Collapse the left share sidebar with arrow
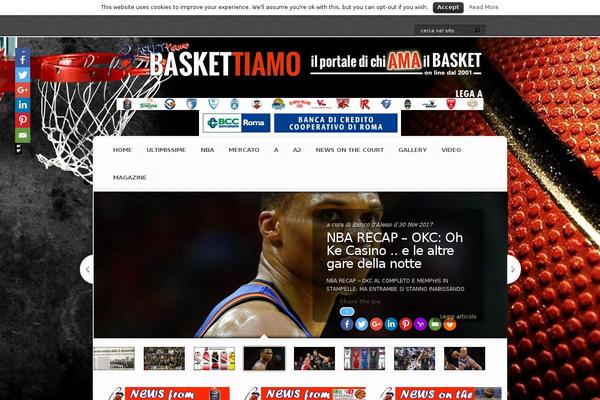This screenshot has height=400, width=600. coord(18,148)
